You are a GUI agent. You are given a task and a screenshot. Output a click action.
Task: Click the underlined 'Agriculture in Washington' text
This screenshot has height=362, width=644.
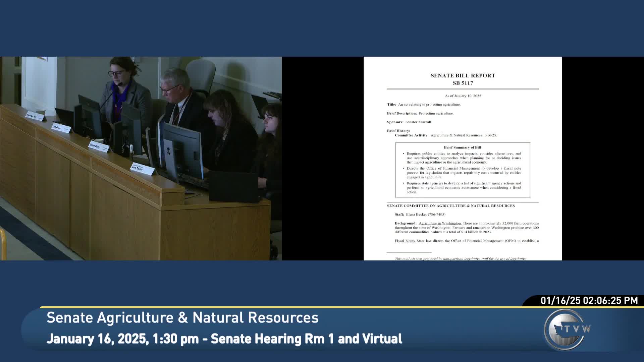click(x=440, y=223)
